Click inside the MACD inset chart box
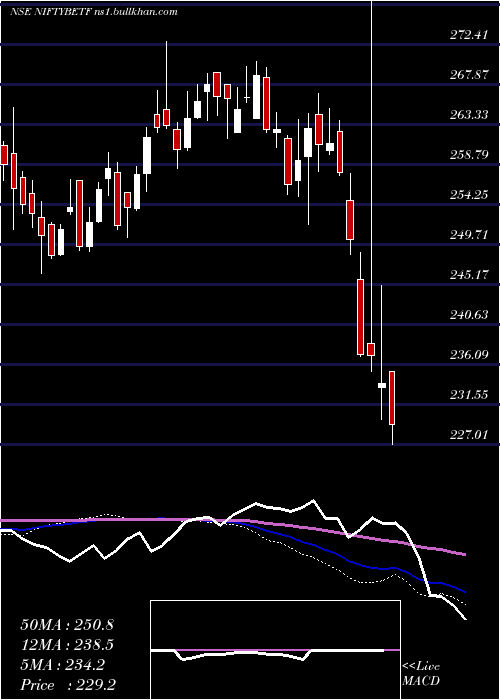Screen dimensions: 500x700 (275, 650)
